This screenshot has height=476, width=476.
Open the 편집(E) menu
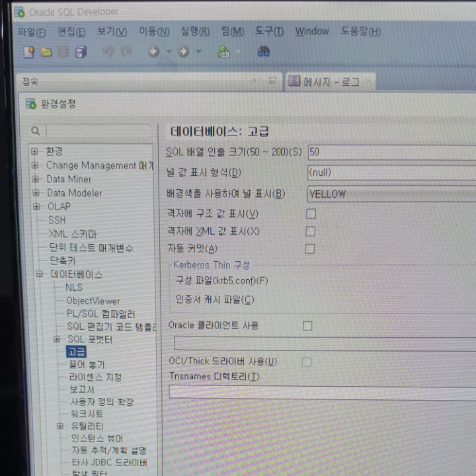[71, 32]
